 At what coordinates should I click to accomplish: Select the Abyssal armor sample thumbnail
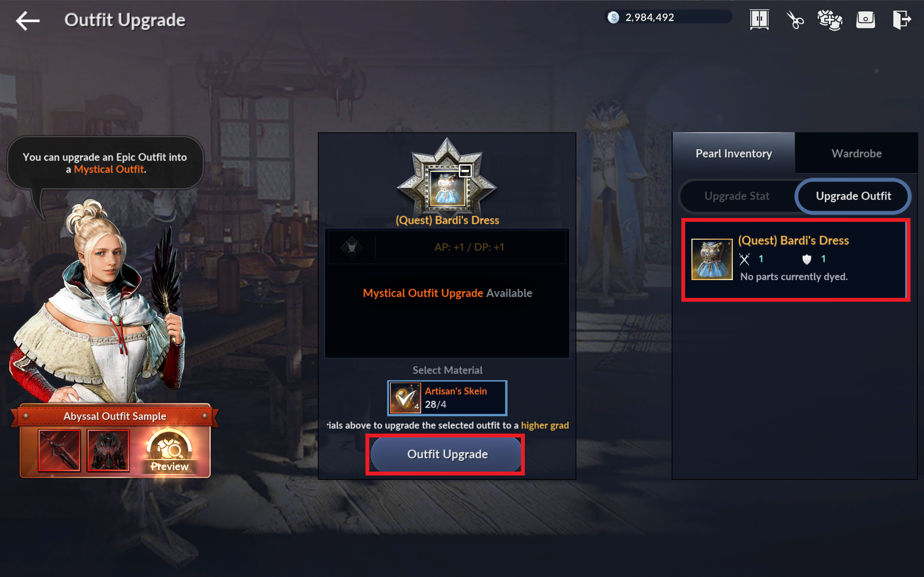click(108, 450)
